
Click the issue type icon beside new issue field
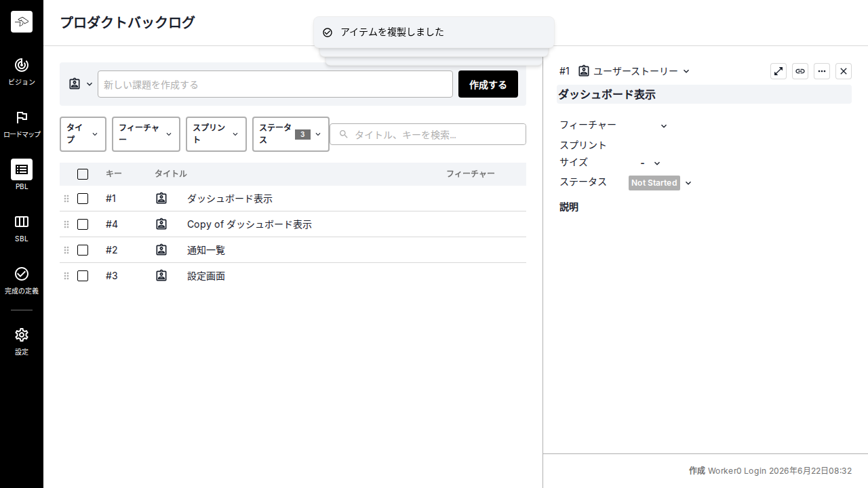[75, 84]
